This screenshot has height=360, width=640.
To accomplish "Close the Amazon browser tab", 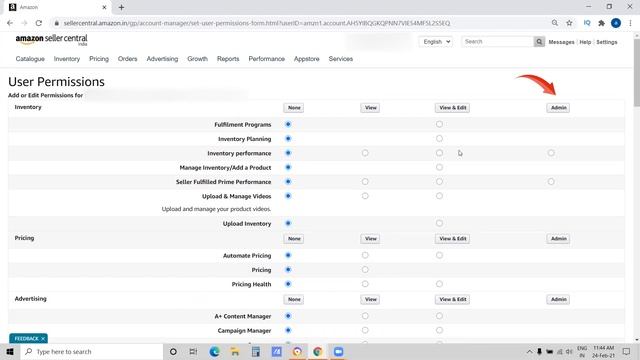I will (104, 7).
